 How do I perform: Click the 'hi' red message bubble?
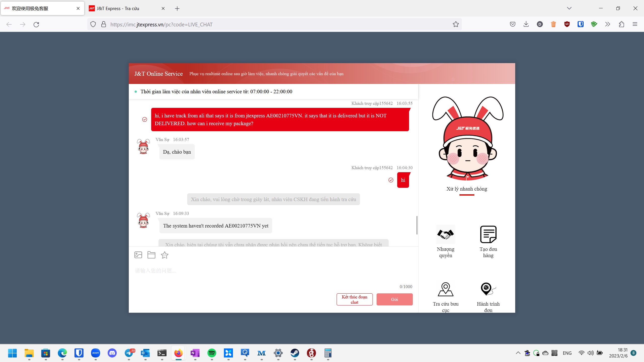click(403, 180)
